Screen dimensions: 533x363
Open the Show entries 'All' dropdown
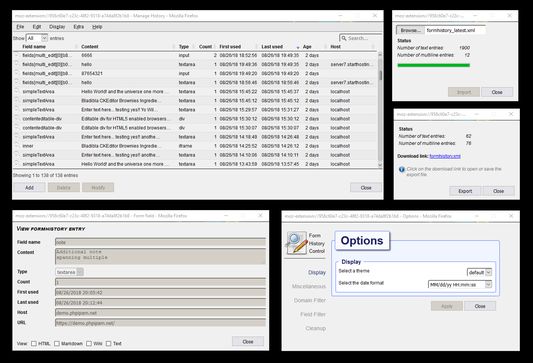pyautogui.click(x=37, y=38)
